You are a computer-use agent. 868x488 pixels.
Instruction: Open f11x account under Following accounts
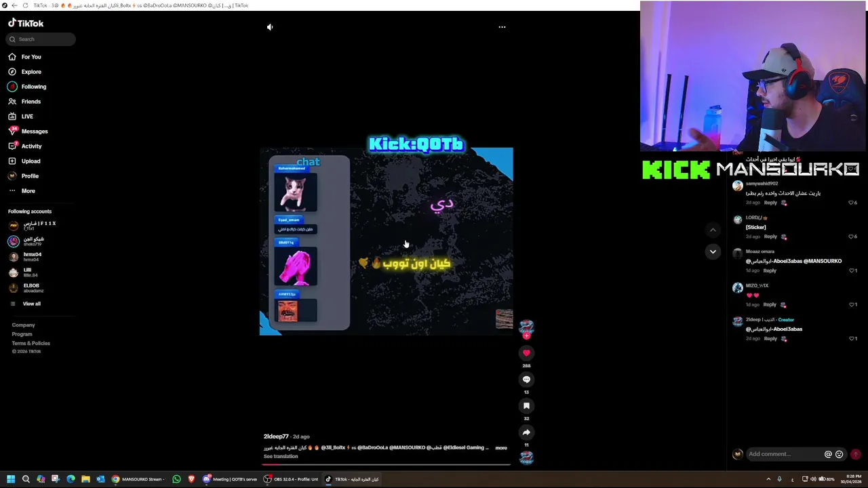click(x=34, y=226)
